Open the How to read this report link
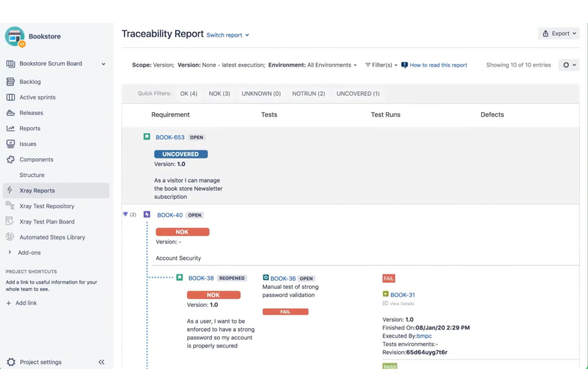Viewport: 588px width, 392px height. (x=438, y=65)
